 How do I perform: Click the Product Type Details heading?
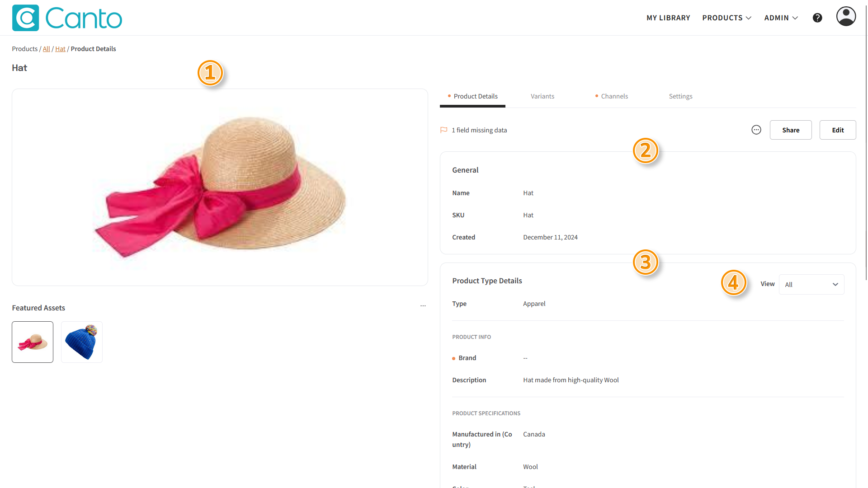[487, 281]
